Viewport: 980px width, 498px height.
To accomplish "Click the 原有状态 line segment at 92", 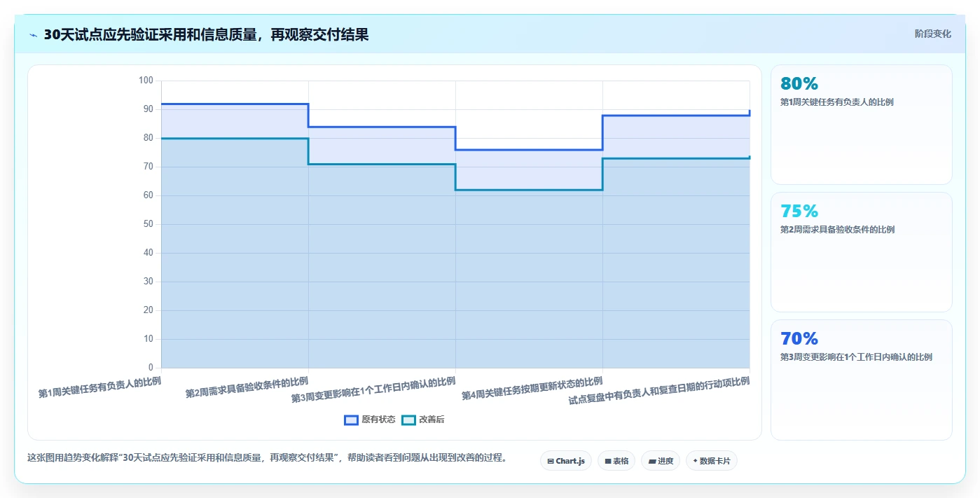I will click(235, 104).
